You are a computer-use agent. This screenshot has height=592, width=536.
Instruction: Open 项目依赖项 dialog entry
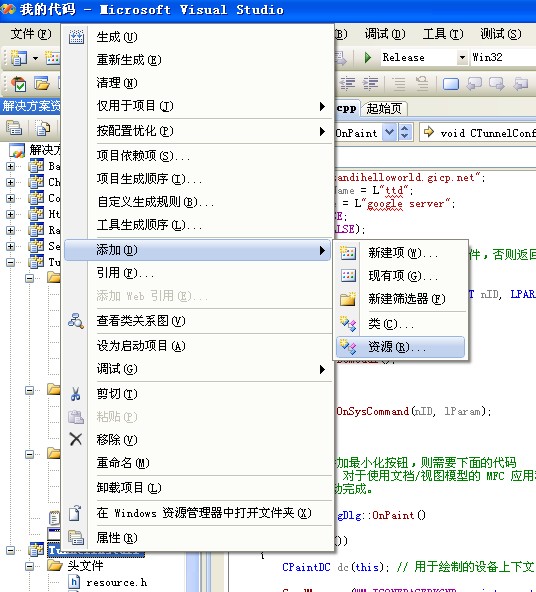(198, 156)
